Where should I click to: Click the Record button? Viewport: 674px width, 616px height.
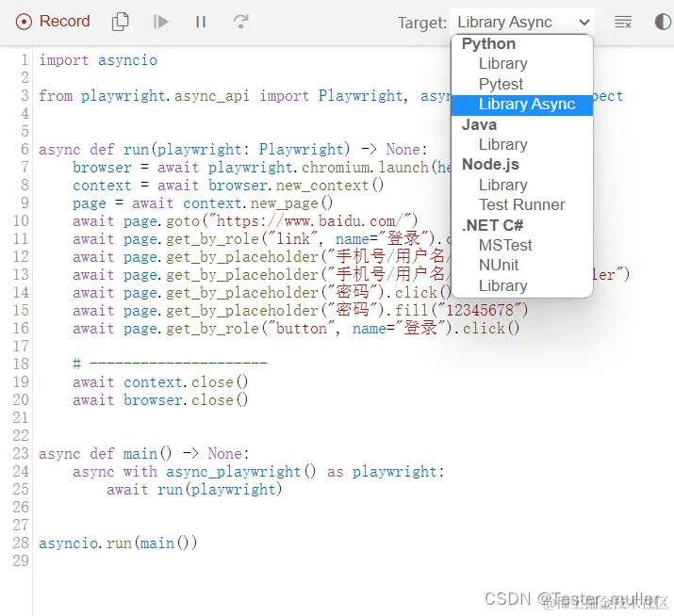coord(53,22)
